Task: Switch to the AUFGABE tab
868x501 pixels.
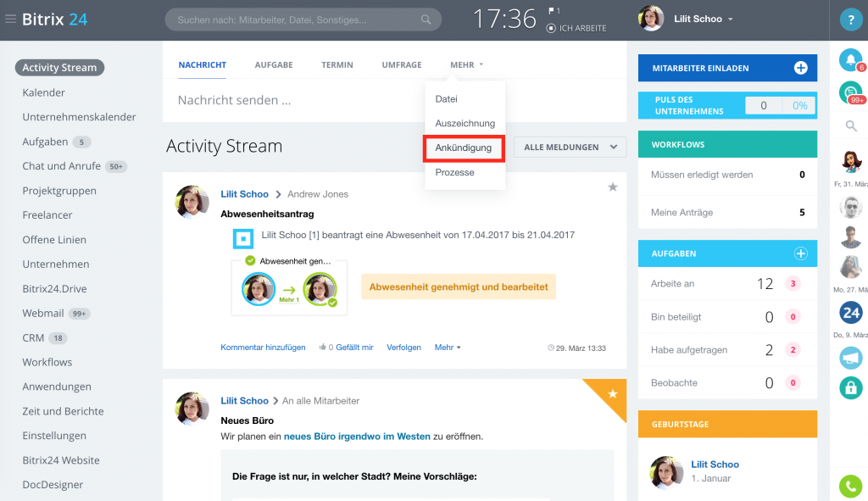Action: tap(274, 64)
